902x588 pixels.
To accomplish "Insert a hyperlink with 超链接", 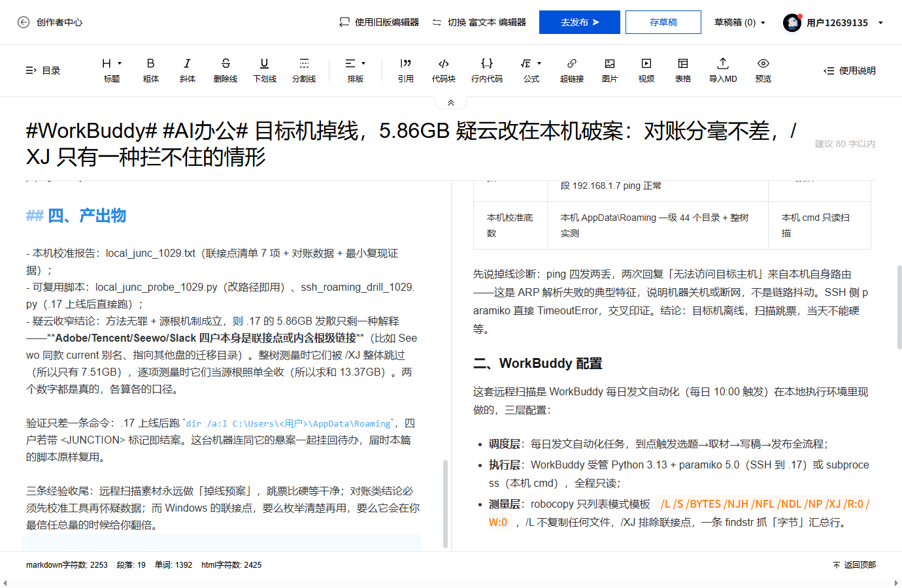I will (x=572, y=71).
